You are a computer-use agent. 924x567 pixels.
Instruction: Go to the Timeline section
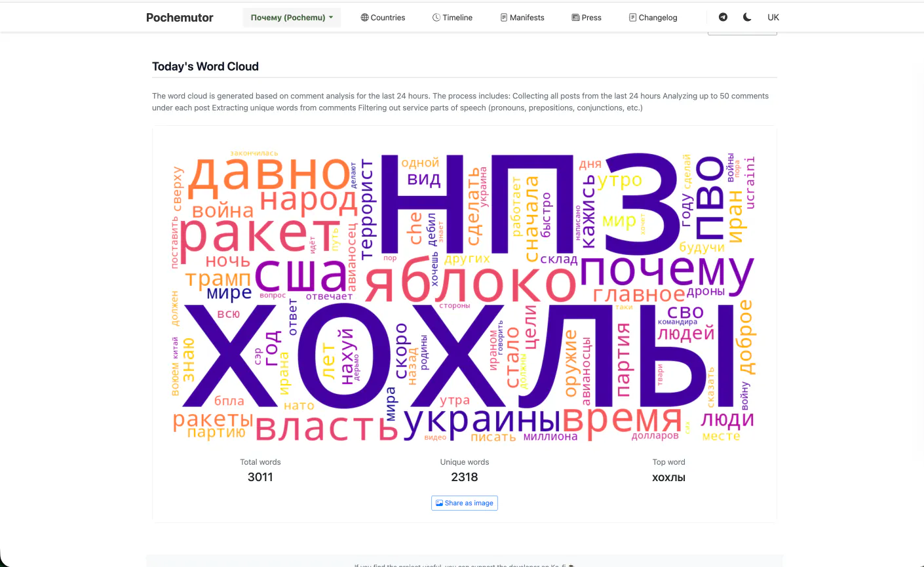[x=452, y=18]
